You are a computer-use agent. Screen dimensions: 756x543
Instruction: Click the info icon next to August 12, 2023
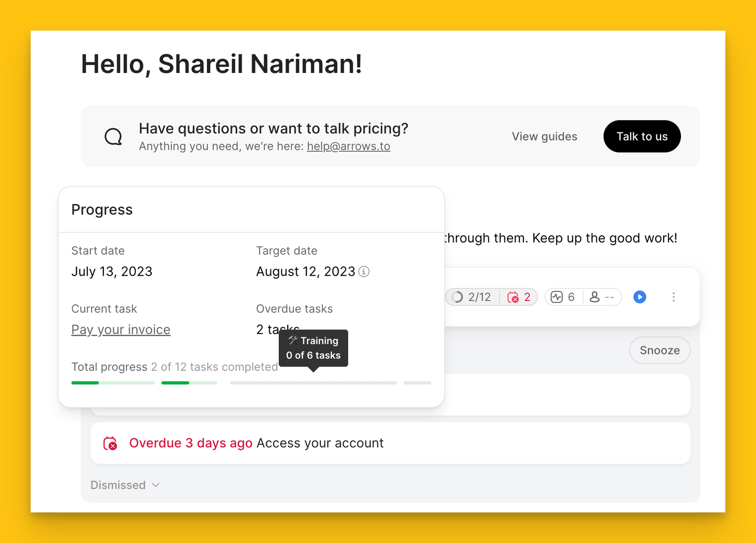364,271
